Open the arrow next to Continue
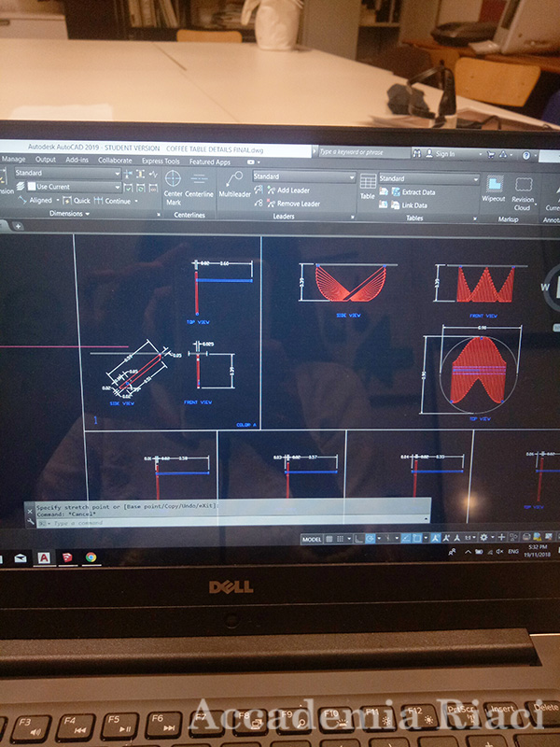This screenshot has width=560, height=747. [136, 201]
